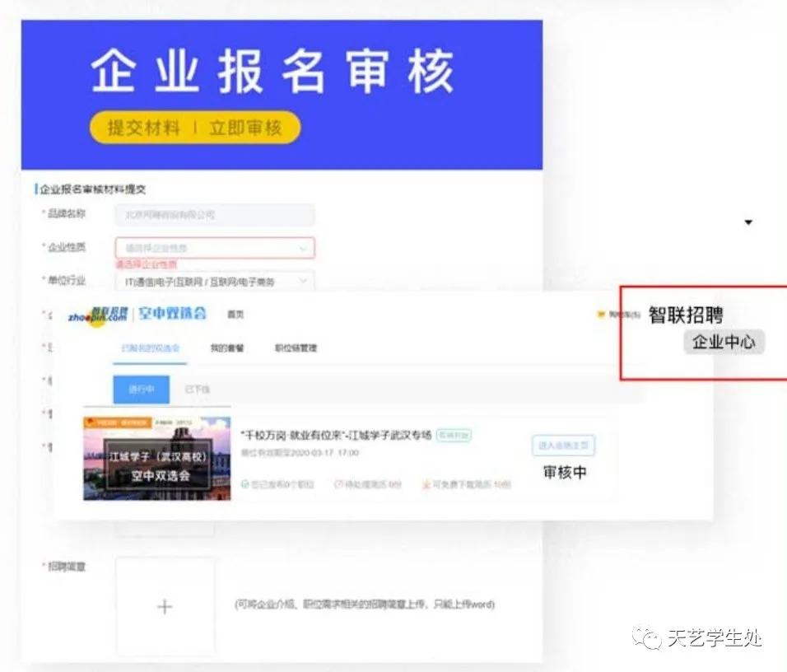Click the small black dropdown arrow
This screenshot has width=787, height=672.
pos(748,222)
